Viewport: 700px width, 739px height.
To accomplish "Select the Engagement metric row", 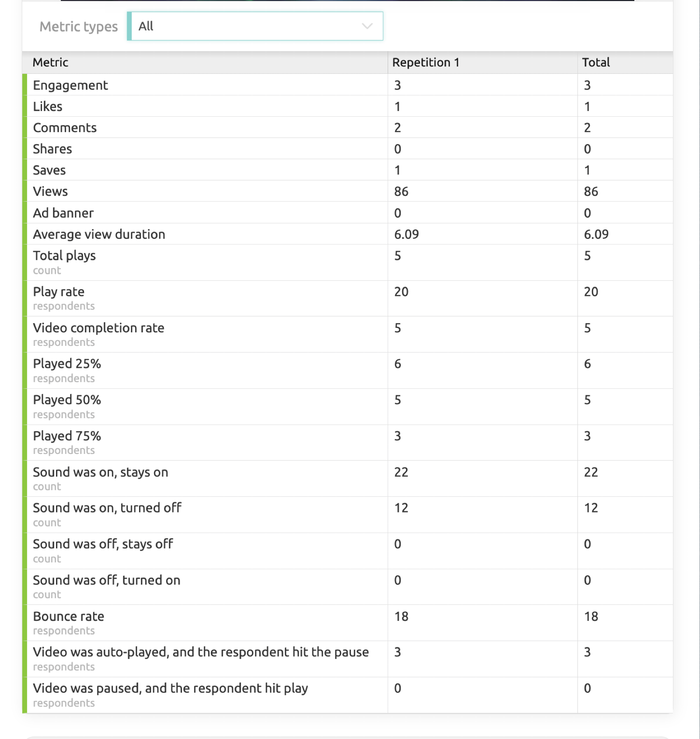I will [x=70, y=85].
